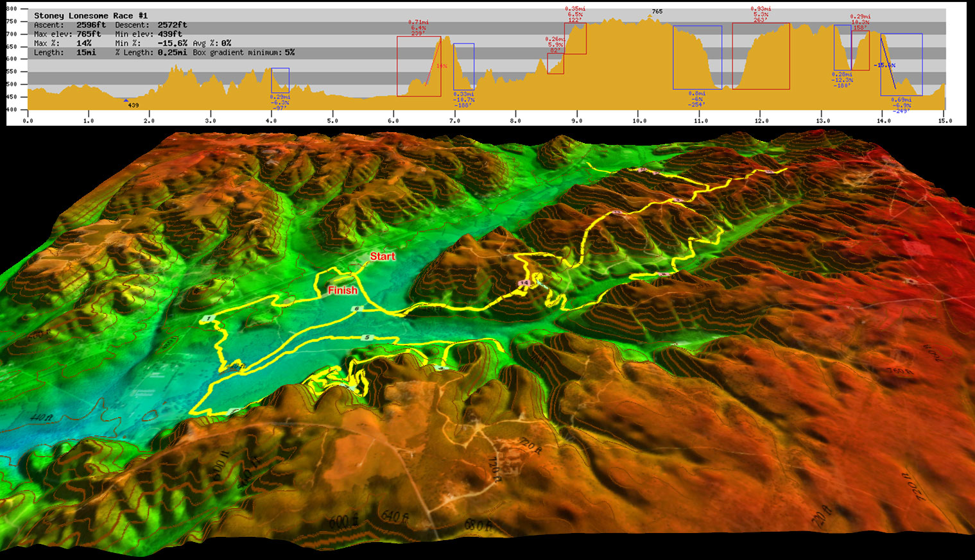Click the red Start label on map
Image resolution: width=975 pixels, height=560 pixels.
(x=383, y=257)
